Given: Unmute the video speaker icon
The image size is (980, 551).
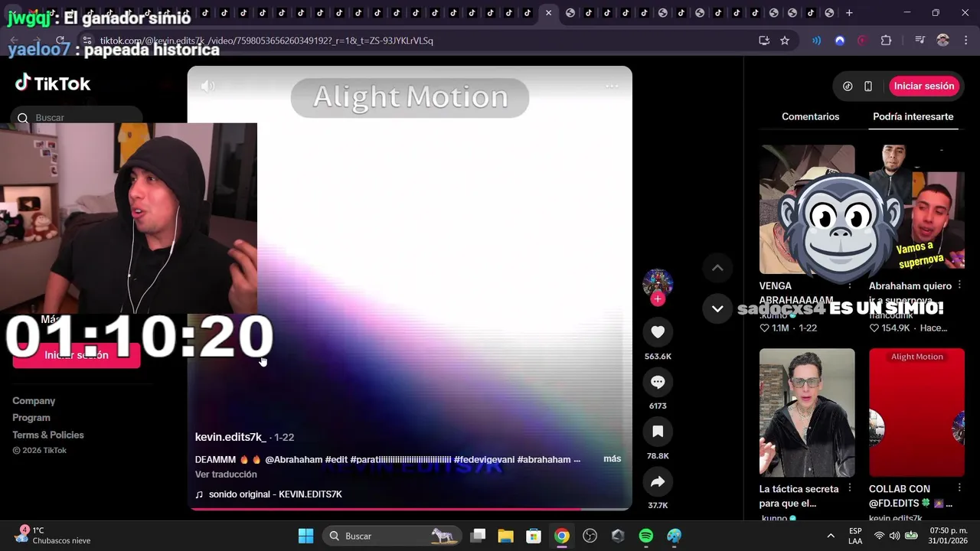Looking at the screenshot, I should click(207, 86).
